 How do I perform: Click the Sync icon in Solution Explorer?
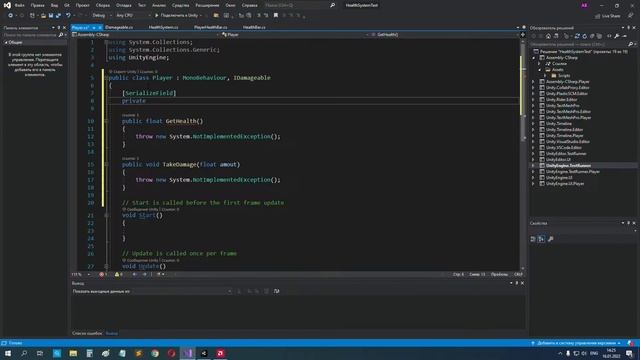click(x=577, y=36)
